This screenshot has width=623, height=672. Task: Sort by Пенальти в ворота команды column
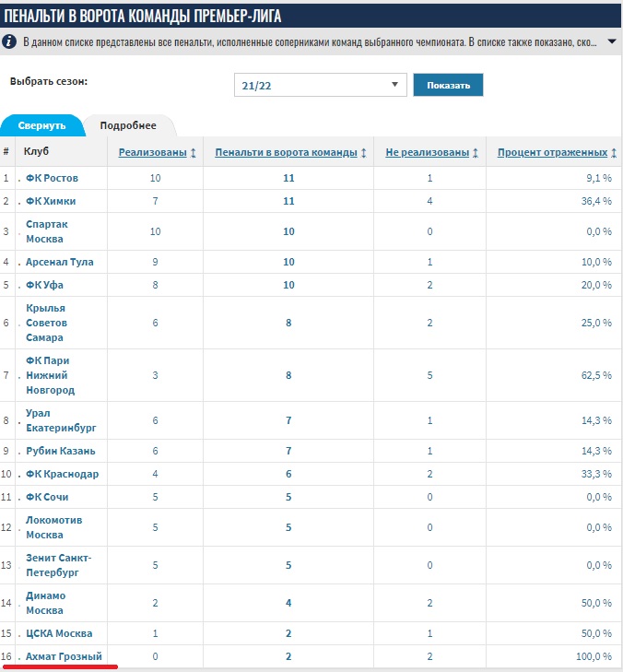tap(287, 152)
